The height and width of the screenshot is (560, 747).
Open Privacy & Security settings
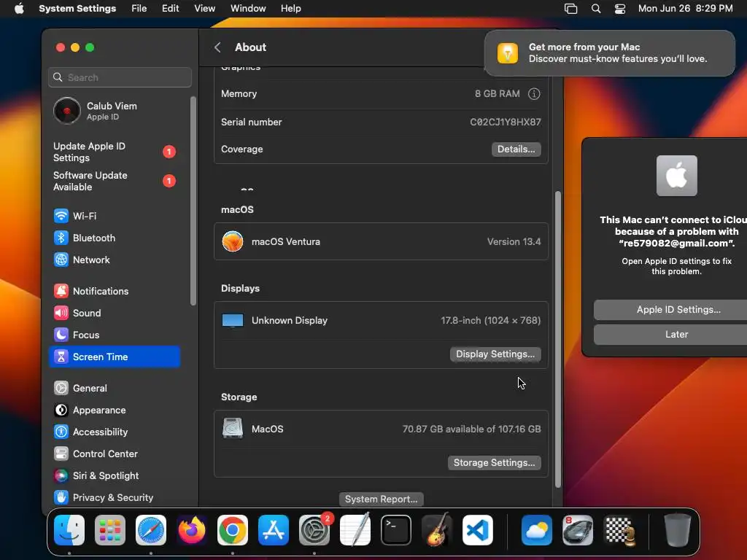point(115,497)
